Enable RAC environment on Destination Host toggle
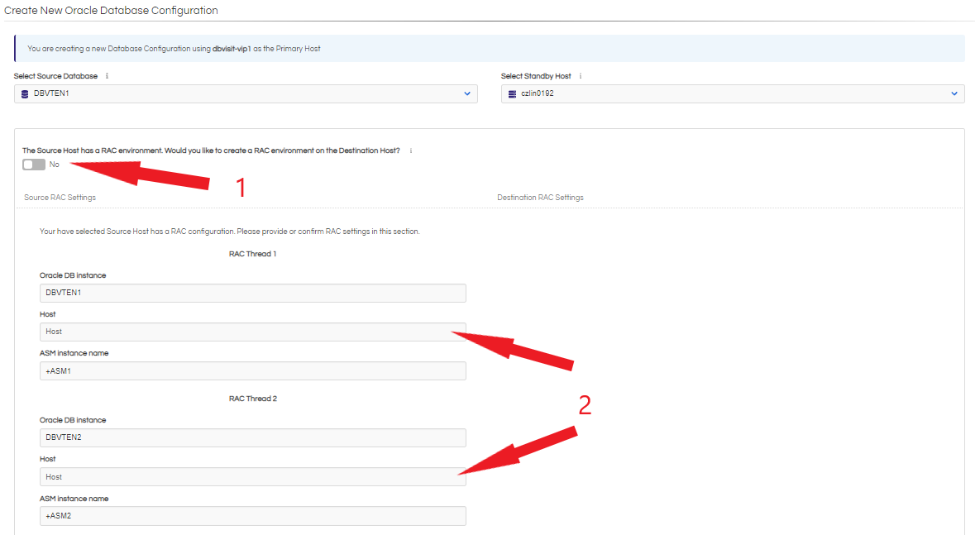980x535 pixels. pyautogui.click(x=34, y=165)
